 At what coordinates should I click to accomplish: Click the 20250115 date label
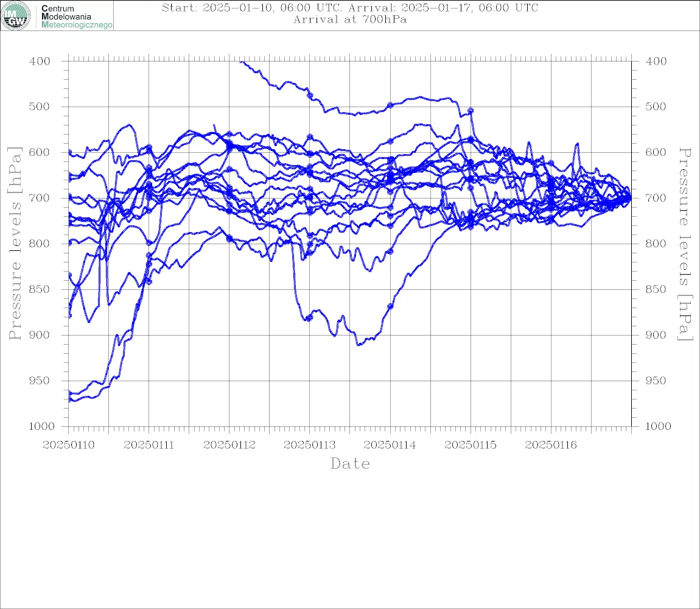(x=471, y=445)
